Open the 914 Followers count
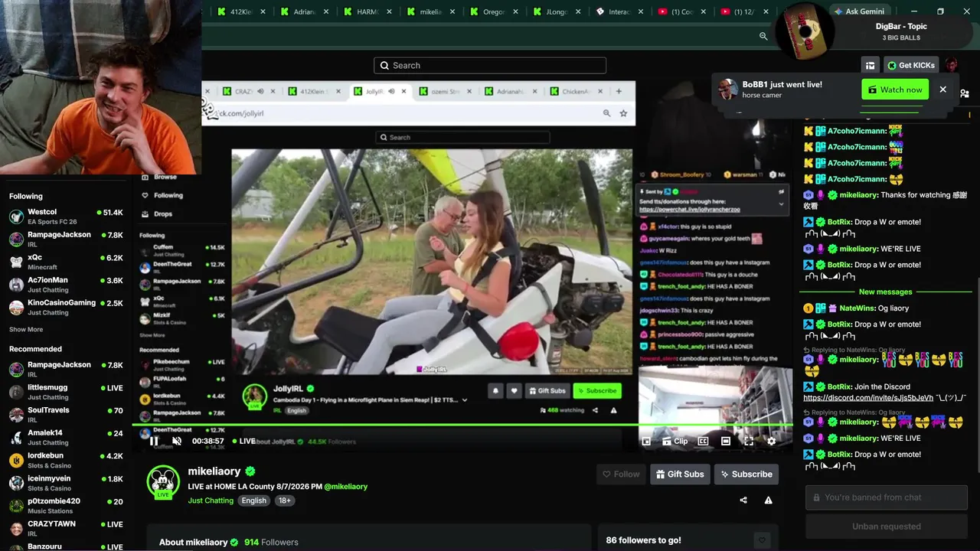Screen dimensions: 980x551 click(271, 543)
